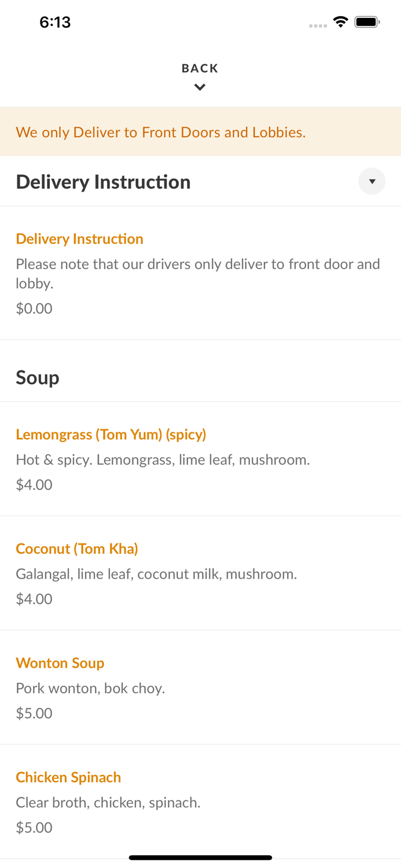Tap the $5.00 price under Wonton Soup
This screenshot has height=868, width=401.
click(x=34, y=713)
